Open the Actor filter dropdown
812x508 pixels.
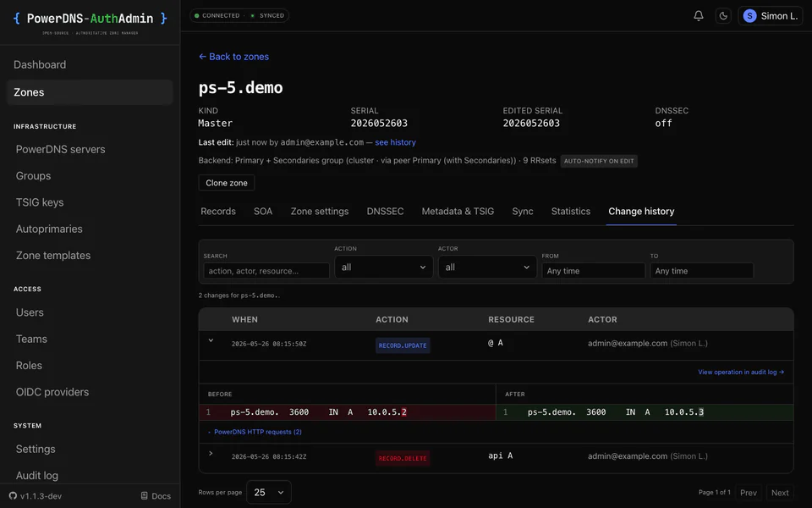click(487, 267)
